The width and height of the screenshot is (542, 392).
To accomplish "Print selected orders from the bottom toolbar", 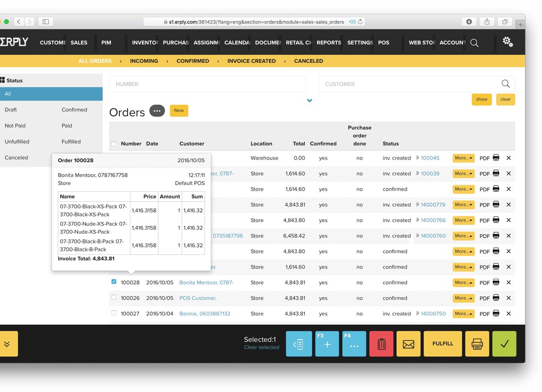I will (x=477, y=344).
